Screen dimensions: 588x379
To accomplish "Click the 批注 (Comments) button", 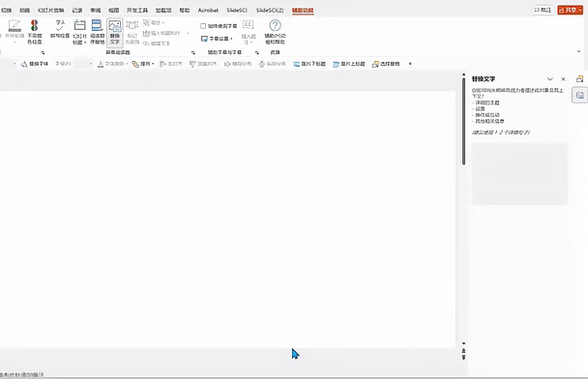I will 543,10.
